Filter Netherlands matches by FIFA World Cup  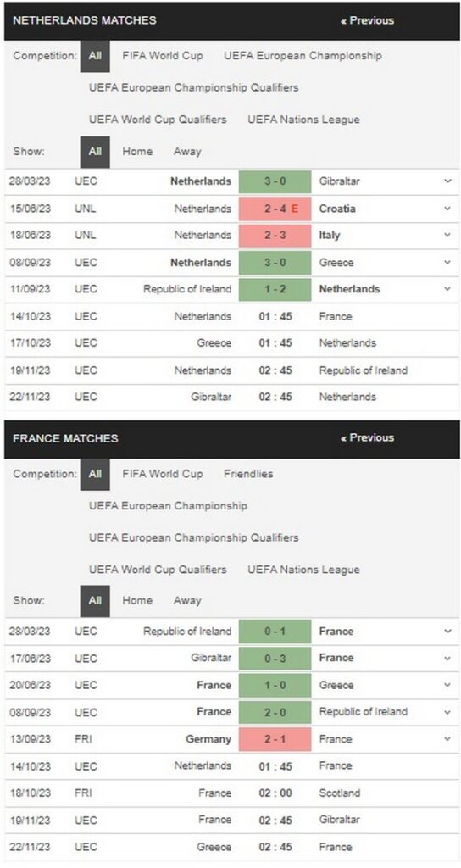[x=163, y=55]
